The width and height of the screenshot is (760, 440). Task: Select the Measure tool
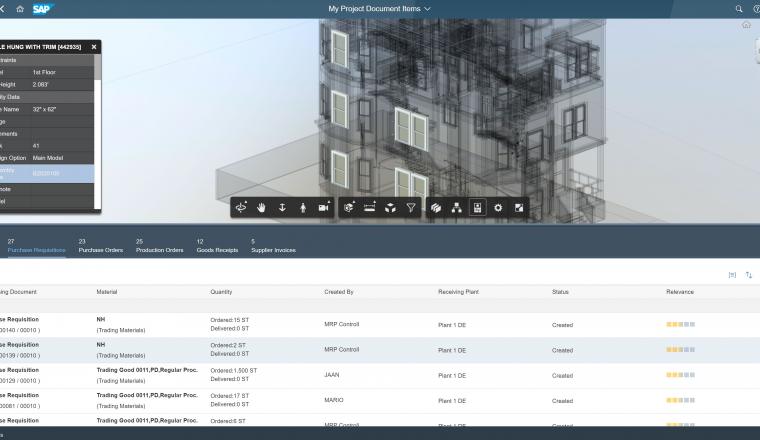[370, 208]
